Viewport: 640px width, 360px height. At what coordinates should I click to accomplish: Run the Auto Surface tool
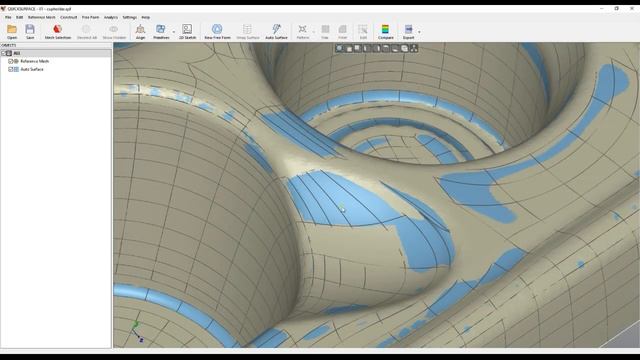[x=276, y=31]
